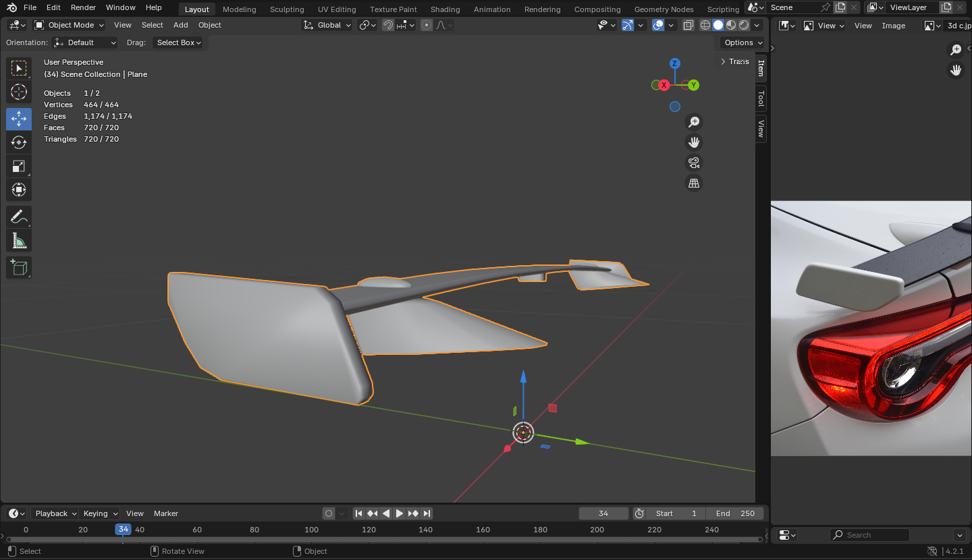Toggle X-ray mode in header
Screen dimensions: 972x560
[688, 25]
